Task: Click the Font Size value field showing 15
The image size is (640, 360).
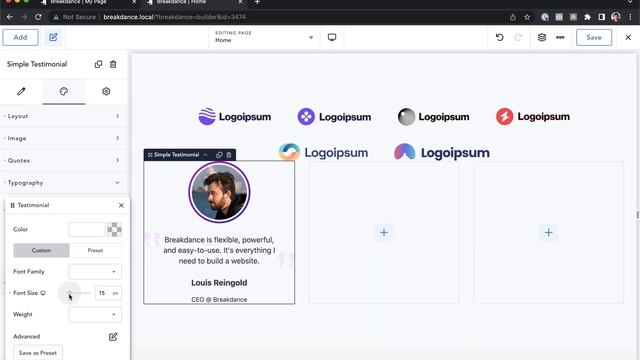Action: click(103, 293)
